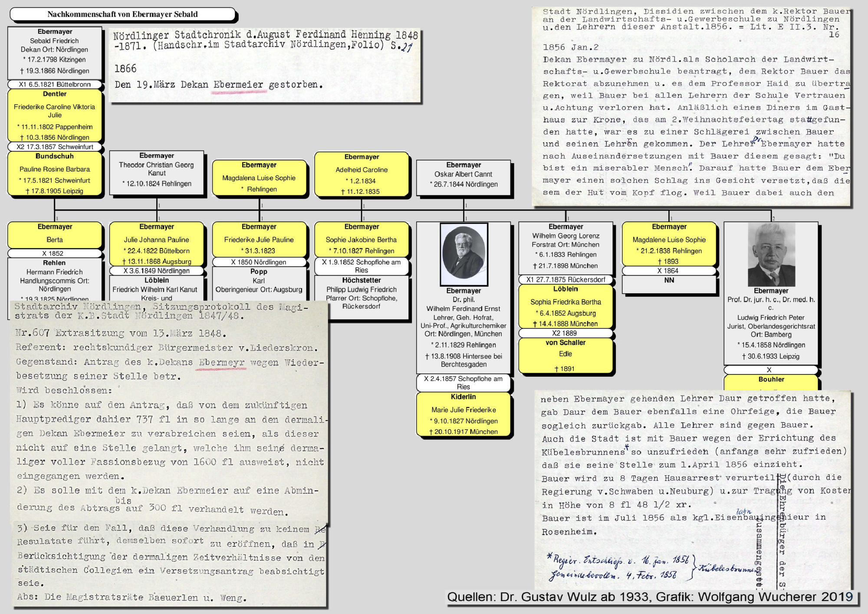The height and width of the screenshot is (614, 868).
Task: Click the Magdalene Luise Sophie 1838 box
Action: pos(669,244)
